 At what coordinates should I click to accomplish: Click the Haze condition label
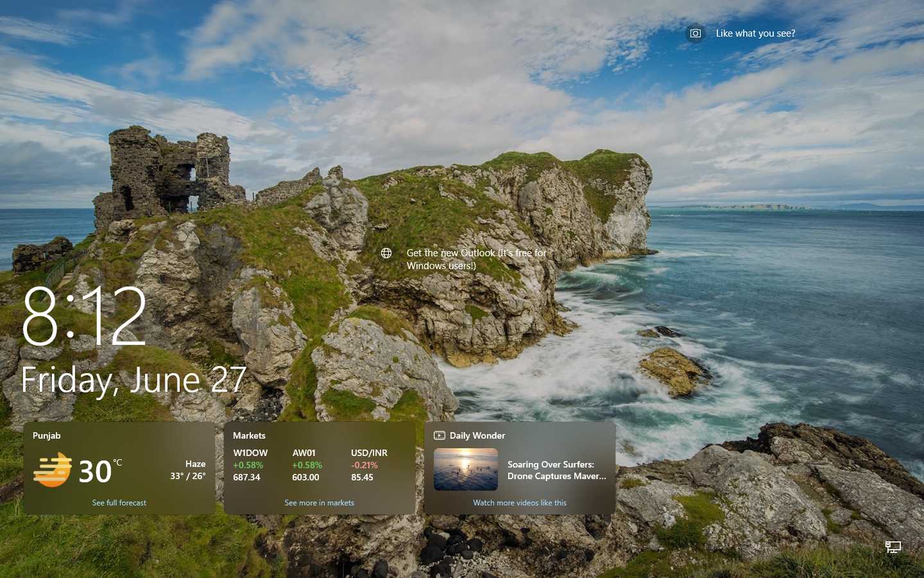point(195,464)
